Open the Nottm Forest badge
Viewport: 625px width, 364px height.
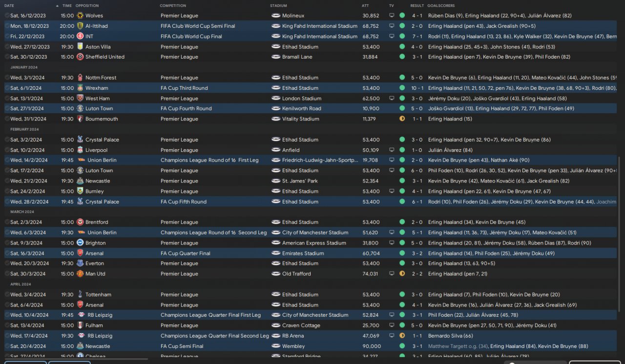[80, 78]
